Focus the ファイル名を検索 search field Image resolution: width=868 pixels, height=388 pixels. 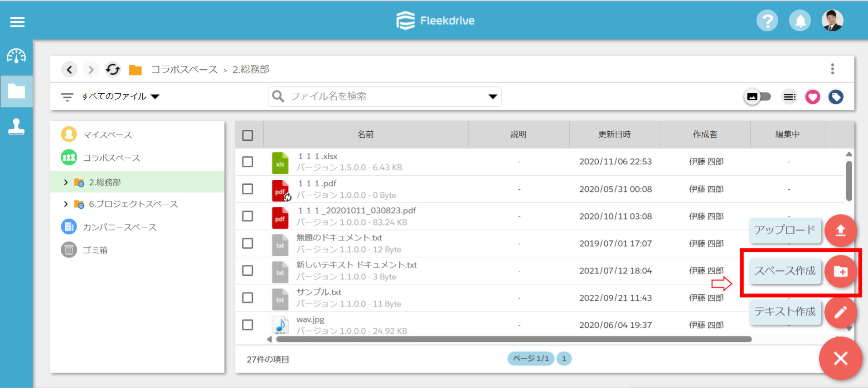(x=384, y=96)
